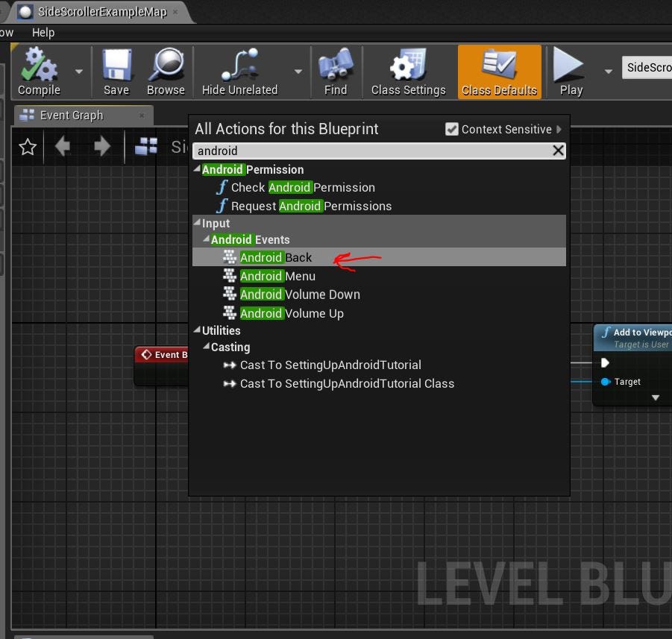672x639 pixels.
Task: Select Request Android Permissions function
Action: click(x=311, y=206)
